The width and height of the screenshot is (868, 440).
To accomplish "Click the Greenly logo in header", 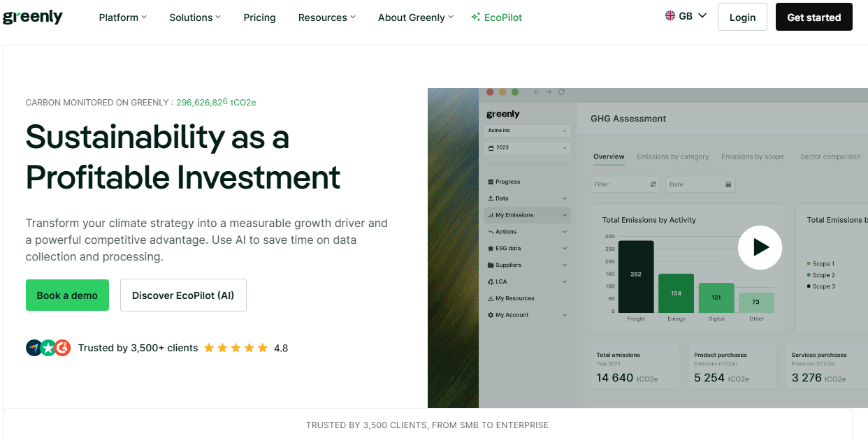I will (x=33, y=17).
